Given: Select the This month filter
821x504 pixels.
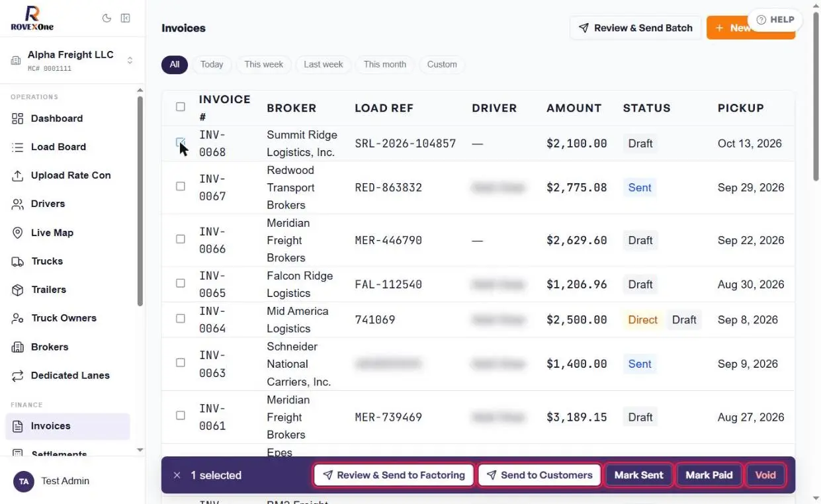Looking at the screenshot, I should click(x=385, y=64).
